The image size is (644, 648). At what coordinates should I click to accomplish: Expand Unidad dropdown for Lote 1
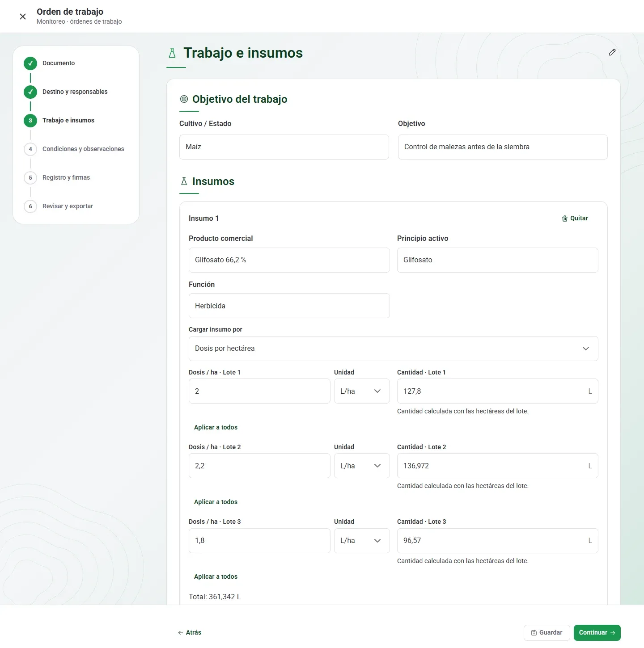tap(362, 391)
